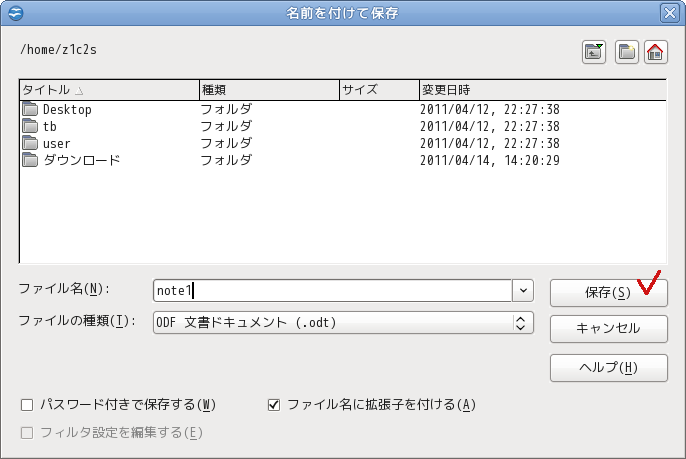
Task: Go up one directory level icon
Action: tap(594, 53)
